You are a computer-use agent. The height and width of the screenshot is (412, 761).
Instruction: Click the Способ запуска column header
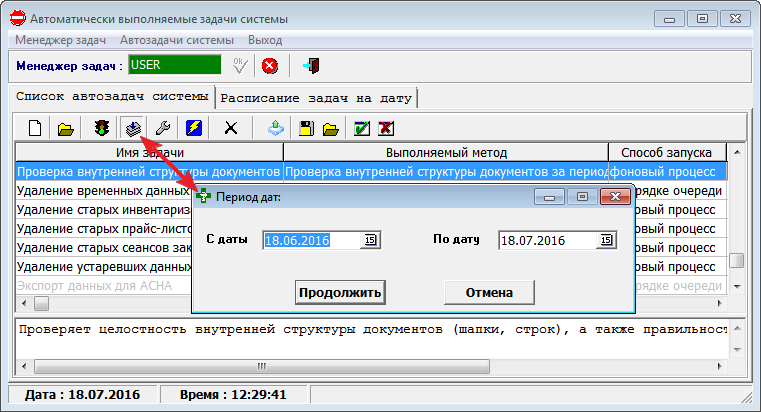click(666, 152)
